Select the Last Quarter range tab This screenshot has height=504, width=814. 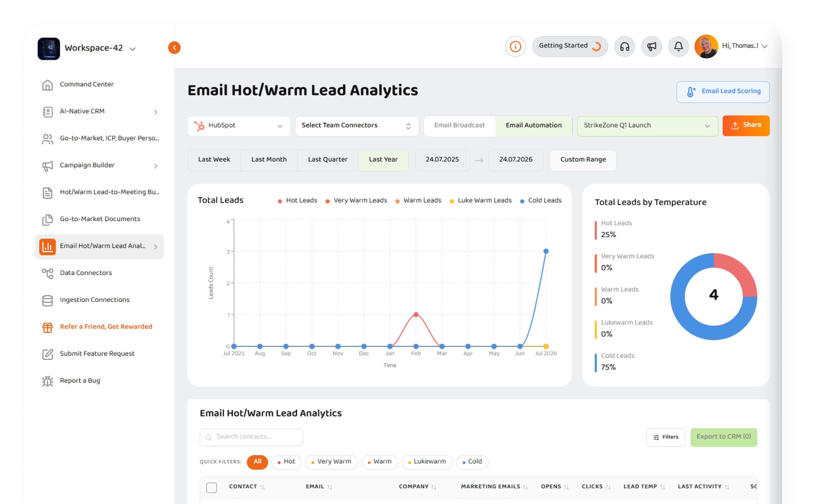[328, 160]
